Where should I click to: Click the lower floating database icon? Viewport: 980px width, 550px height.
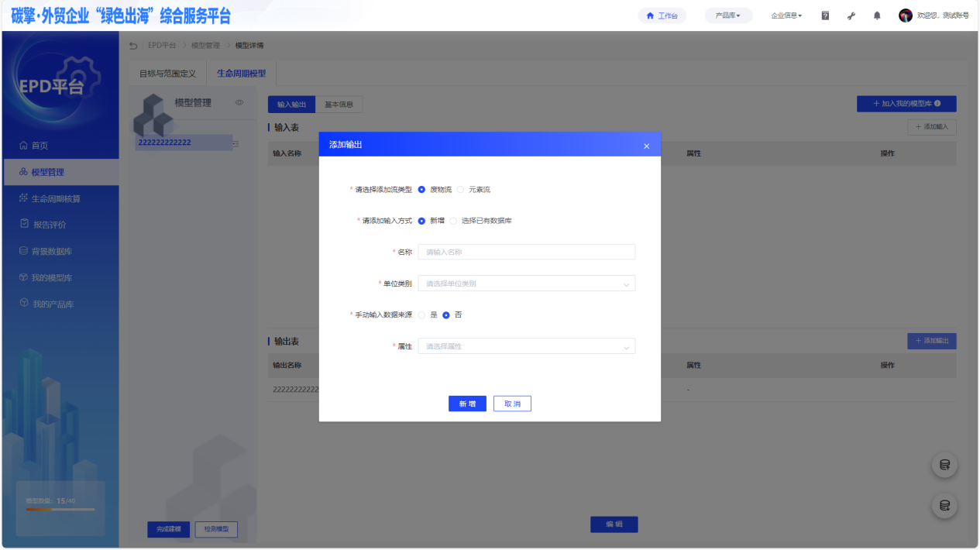tap(944, 505)
